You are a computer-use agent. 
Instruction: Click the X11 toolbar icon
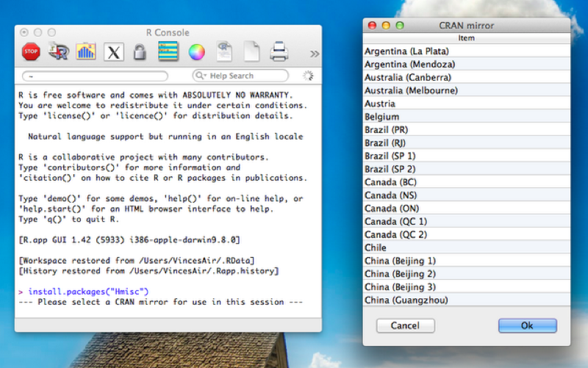(x=114, y=52)
